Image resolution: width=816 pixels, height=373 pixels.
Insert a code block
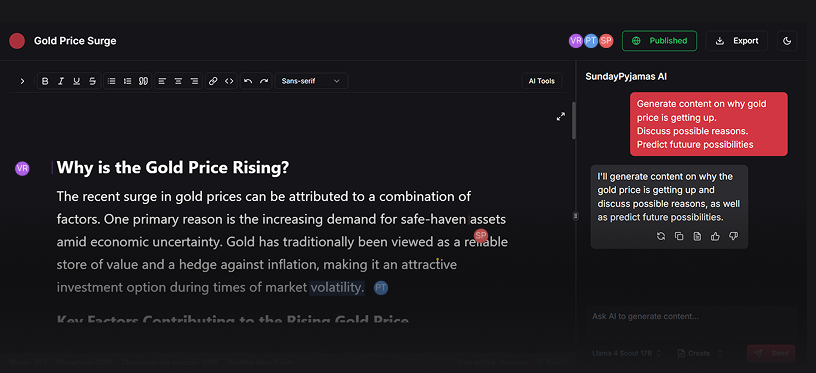coord(229,81)
